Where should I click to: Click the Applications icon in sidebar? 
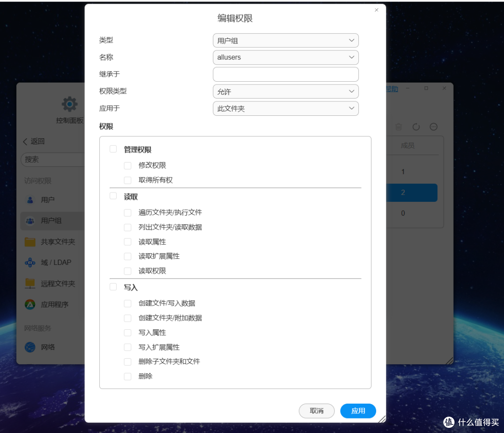click(30, 305)
